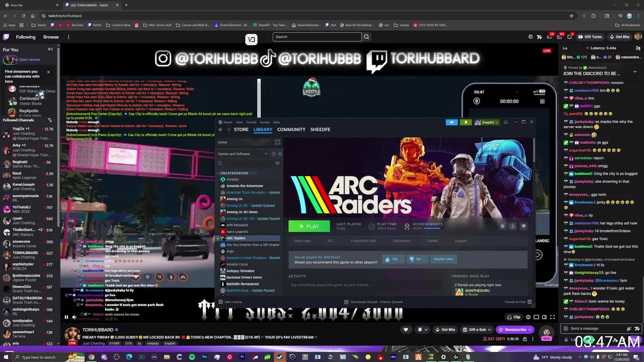Click Steam back navigation arrow
Screen dimensions: 644x362
click(220, 129)
